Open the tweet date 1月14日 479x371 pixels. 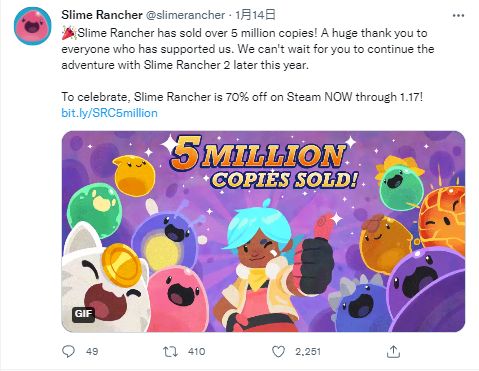tap(255, 15)
